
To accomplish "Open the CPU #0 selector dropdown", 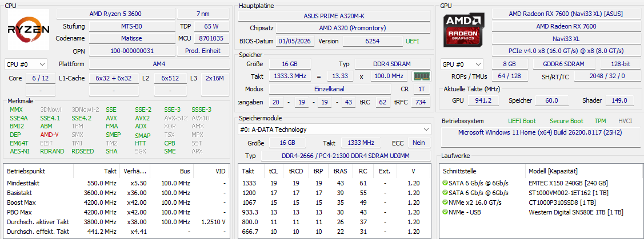I will click(26, 64).
